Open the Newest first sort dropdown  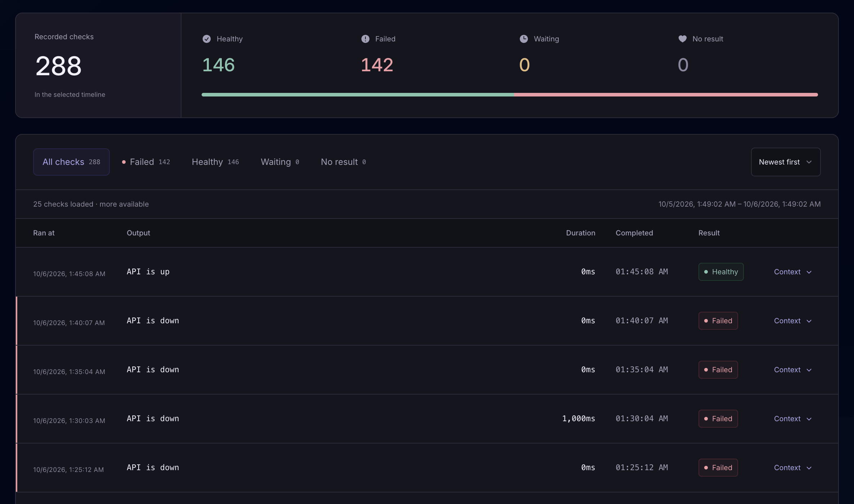click(x=786, y=162)
